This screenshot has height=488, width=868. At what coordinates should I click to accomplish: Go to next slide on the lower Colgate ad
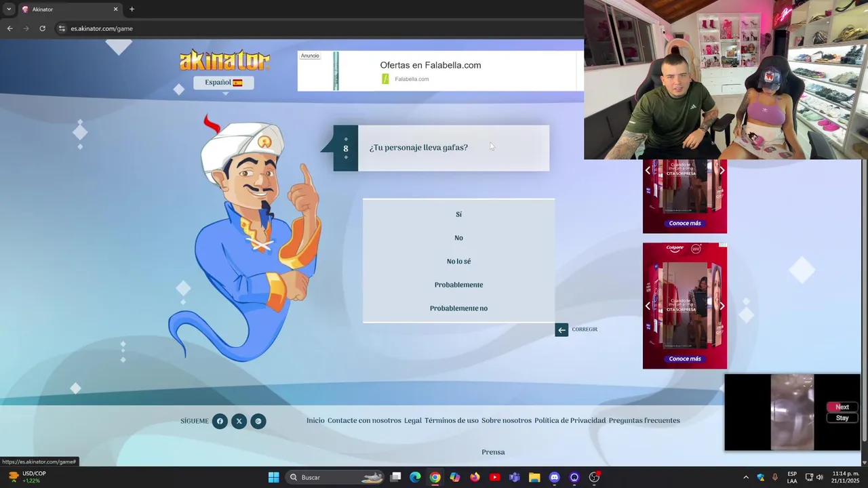pyautogui.click(x=722, y=306)
